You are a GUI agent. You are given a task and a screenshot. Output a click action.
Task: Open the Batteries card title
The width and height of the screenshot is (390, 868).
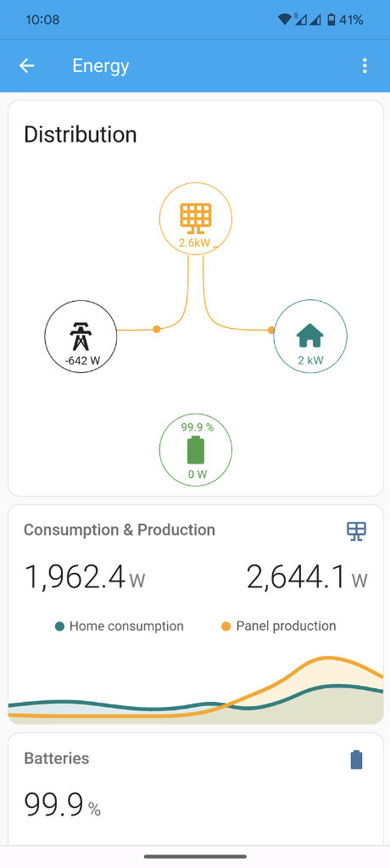tap(57, 759)
